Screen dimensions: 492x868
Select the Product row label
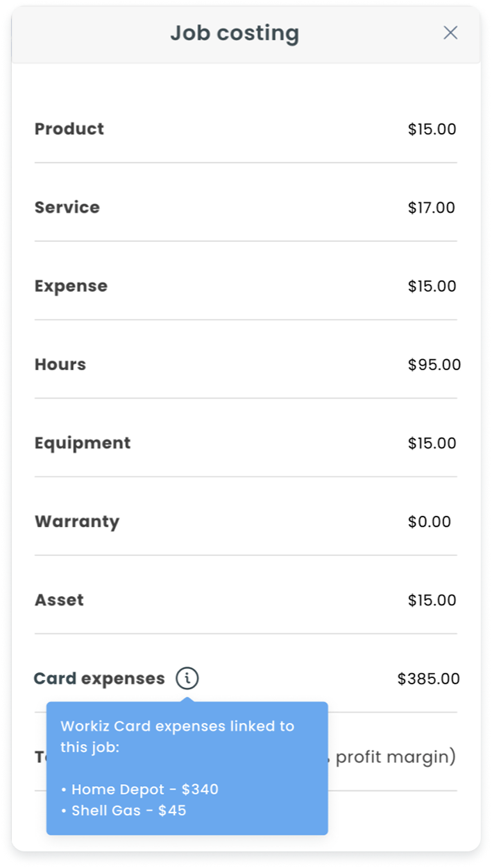tap(69, 129)
